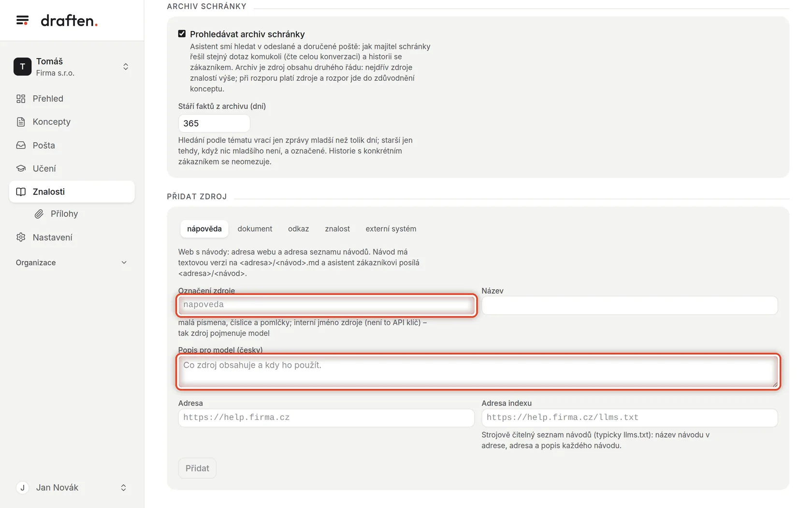
Task: Click the draften logo link
Action: (x=69, y=20)
